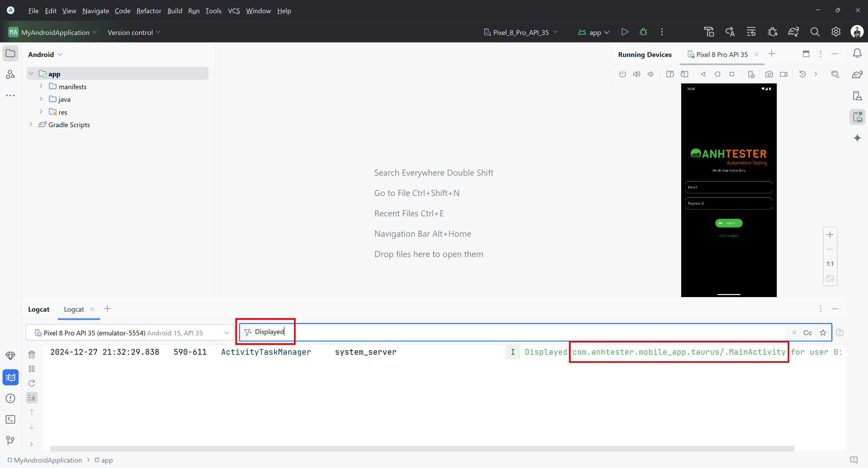868x468 pixels.
Task: Open Device Manager icon in right sidebar
Action: pos(857,96)
